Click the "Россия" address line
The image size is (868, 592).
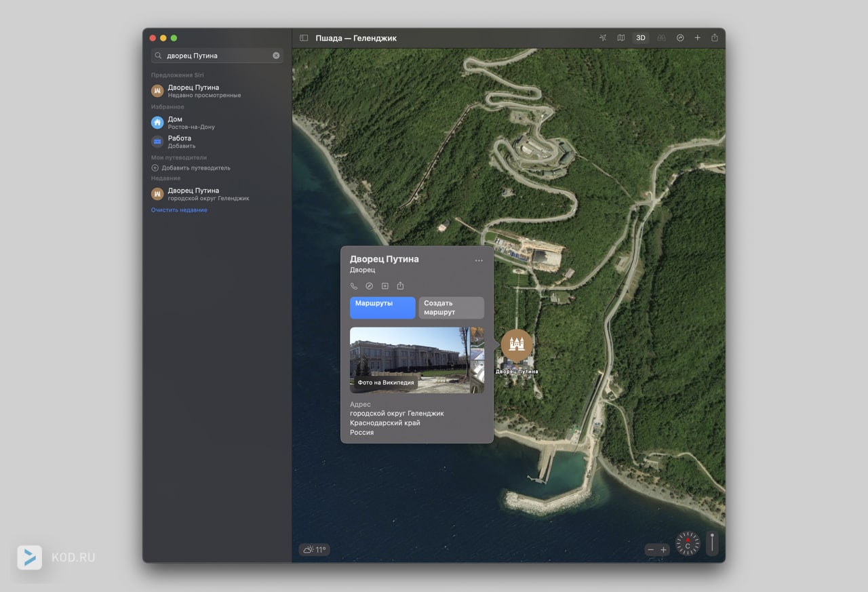(362, 433)
